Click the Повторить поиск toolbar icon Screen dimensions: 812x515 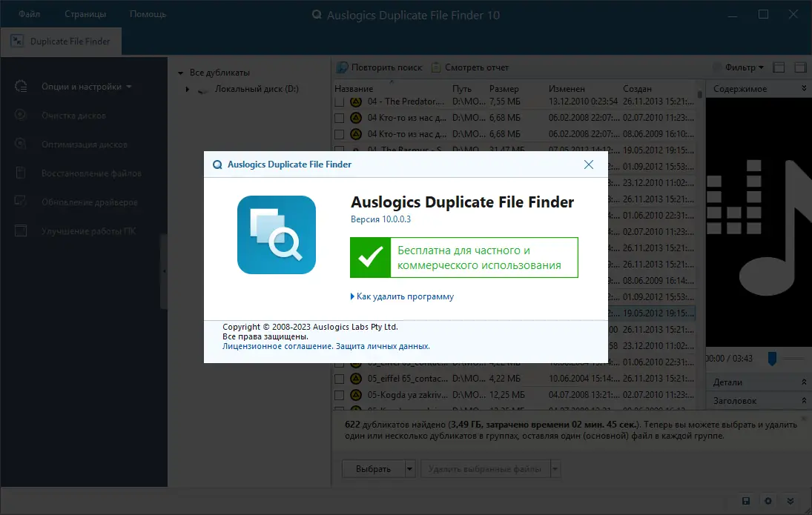coord(343,67)
